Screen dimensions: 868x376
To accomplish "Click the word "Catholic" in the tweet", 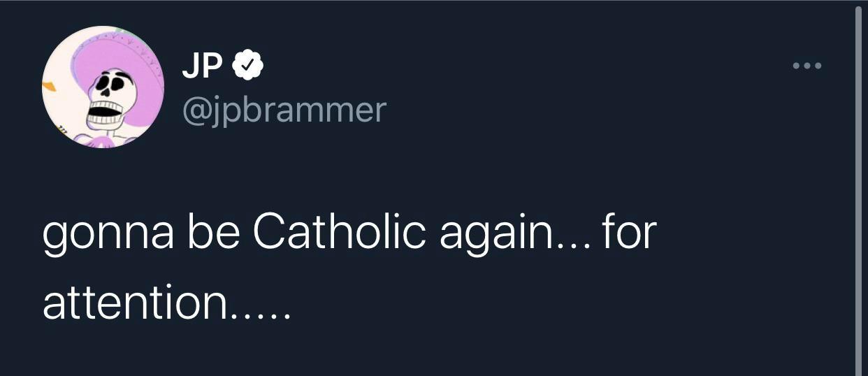I will coord(339,232).
